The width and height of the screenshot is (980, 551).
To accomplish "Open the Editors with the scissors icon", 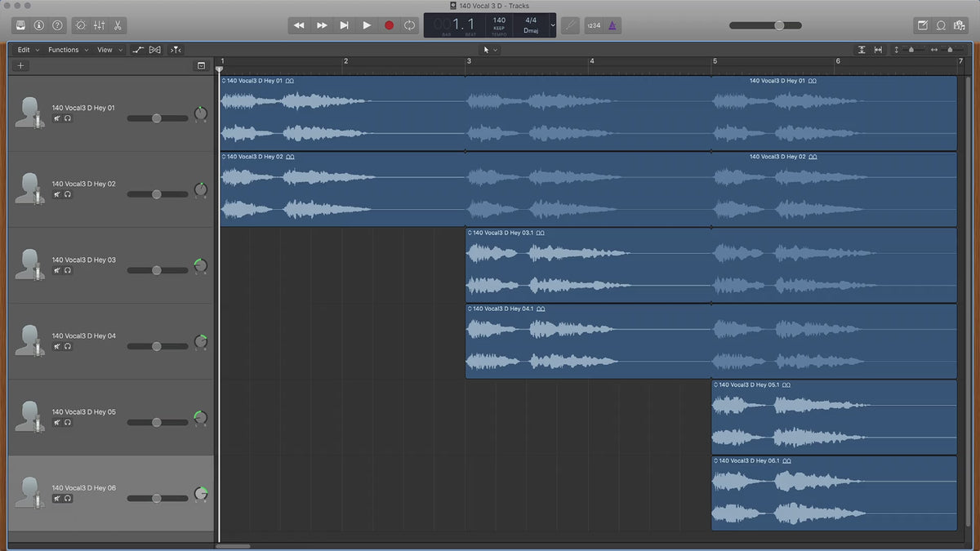I will 118,25.
